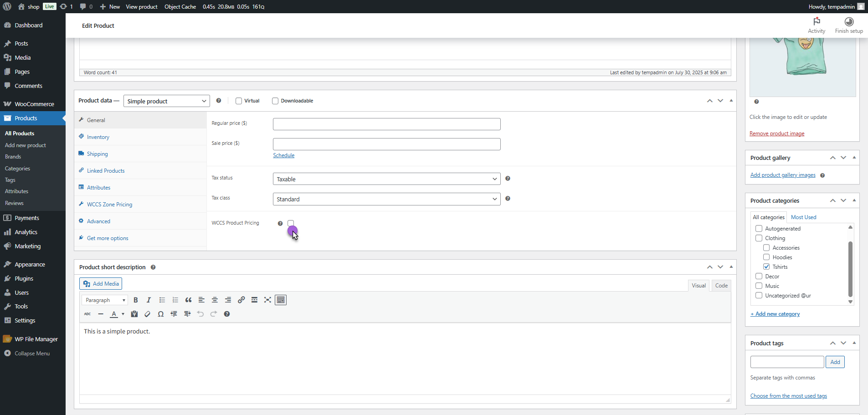
Task: Click the clear formatting eraser icon
Action: 147,314
